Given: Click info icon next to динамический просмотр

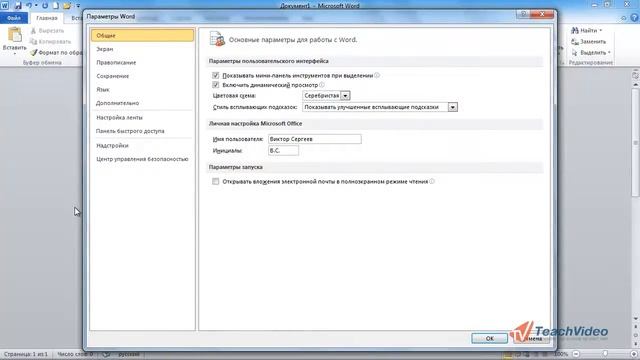Looking at the screenshot, I should coord(322,85).
